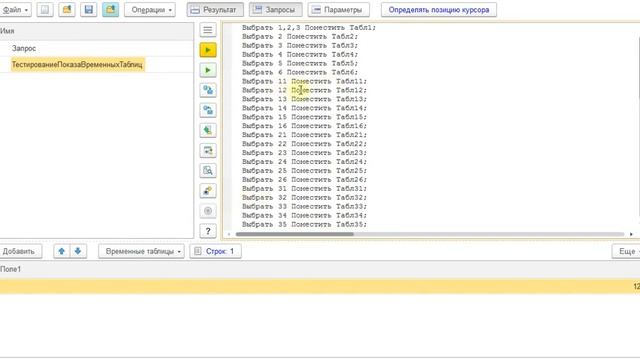
Task: Open the Файл dropdown menu
Action: (x=15, y=9)
